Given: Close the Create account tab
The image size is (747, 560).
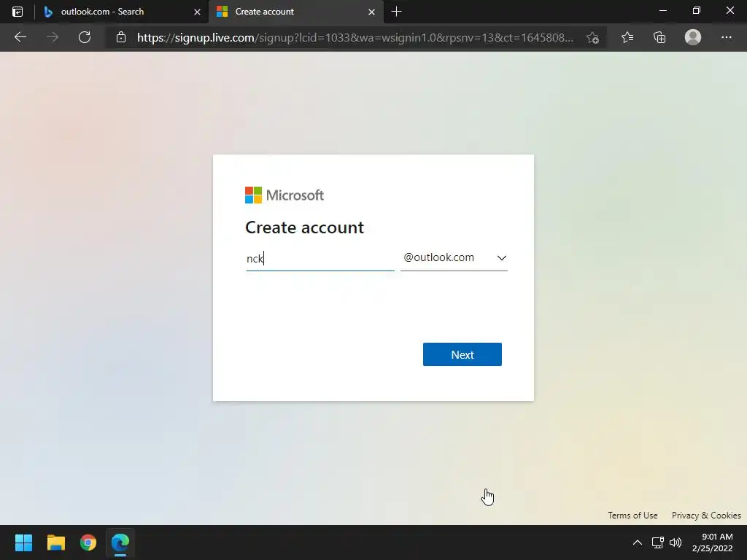Looking at the screenshot, I should [371, 12].
